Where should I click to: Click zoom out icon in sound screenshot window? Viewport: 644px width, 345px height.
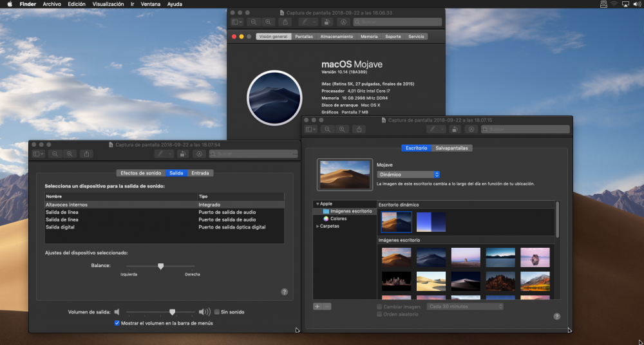tap(55, 154)
